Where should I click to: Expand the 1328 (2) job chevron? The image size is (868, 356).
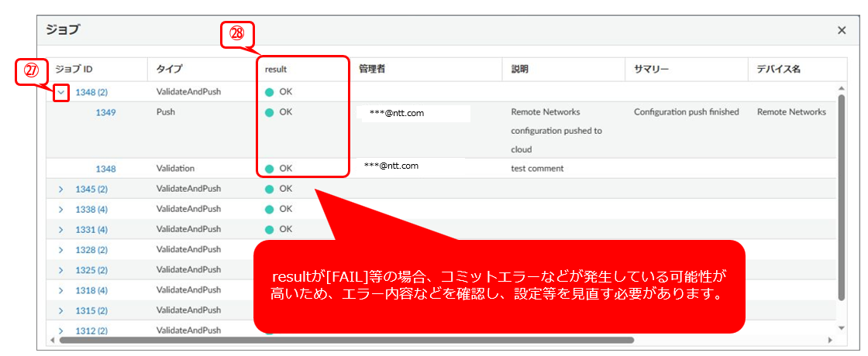[61, 250]
